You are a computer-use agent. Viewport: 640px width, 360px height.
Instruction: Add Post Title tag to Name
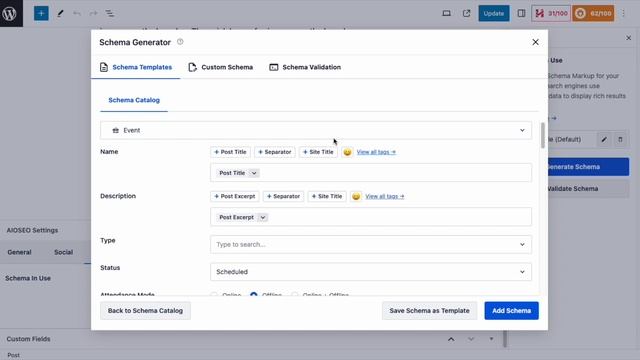click(230, 152)
